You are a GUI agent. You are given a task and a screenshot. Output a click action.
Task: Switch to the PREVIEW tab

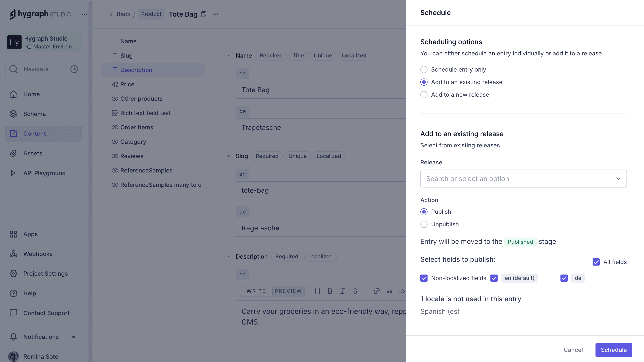click(x=288, y=291)
